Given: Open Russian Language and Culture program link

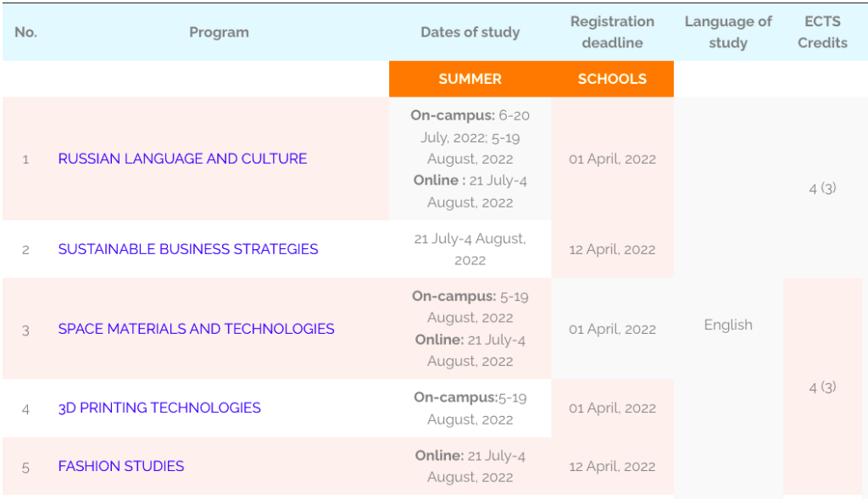Looking at the screenshot, I should [182, 158].
